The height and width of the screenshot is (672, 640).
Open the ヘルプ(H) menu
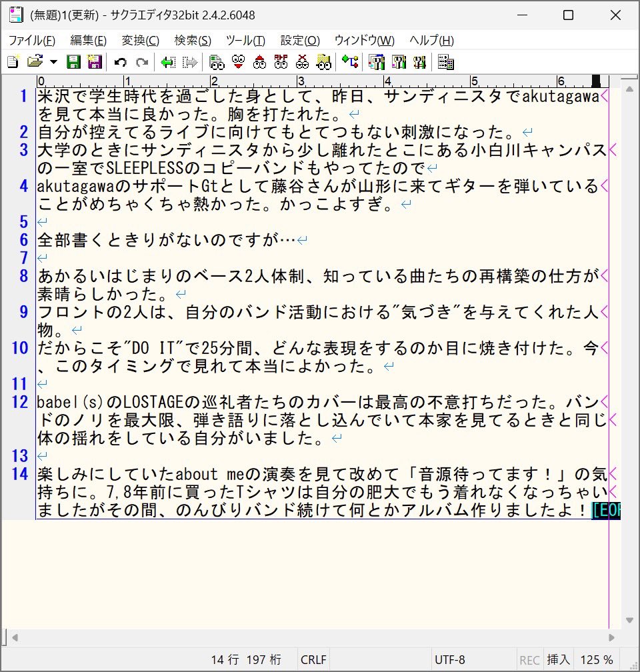tap(432, 40)
